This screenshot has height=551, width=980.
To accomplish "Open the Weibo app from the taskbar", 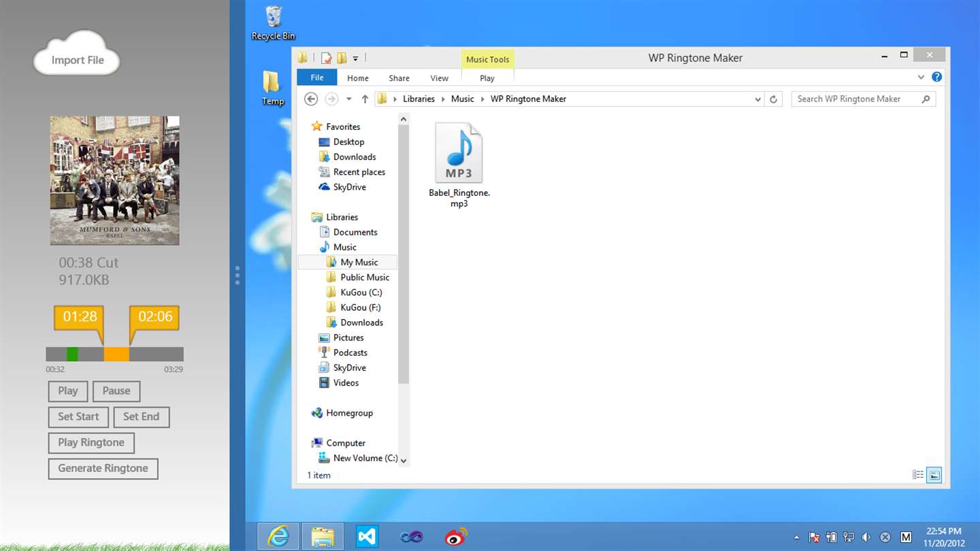I will pyautogui.click(x=456, y=537).
